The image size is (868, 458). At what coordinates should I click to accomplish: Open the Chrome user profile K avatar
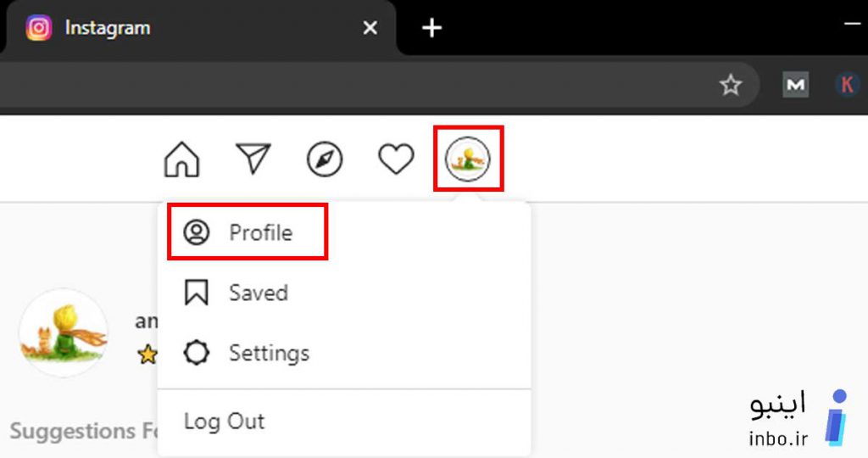click(x=847, y=85)
